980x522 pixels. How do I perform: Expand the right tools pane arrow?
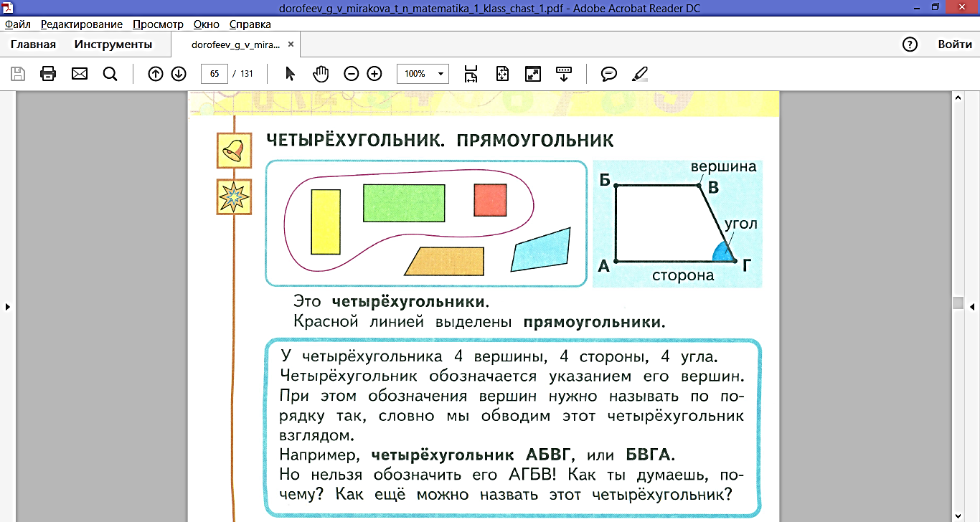click(973, 307)
